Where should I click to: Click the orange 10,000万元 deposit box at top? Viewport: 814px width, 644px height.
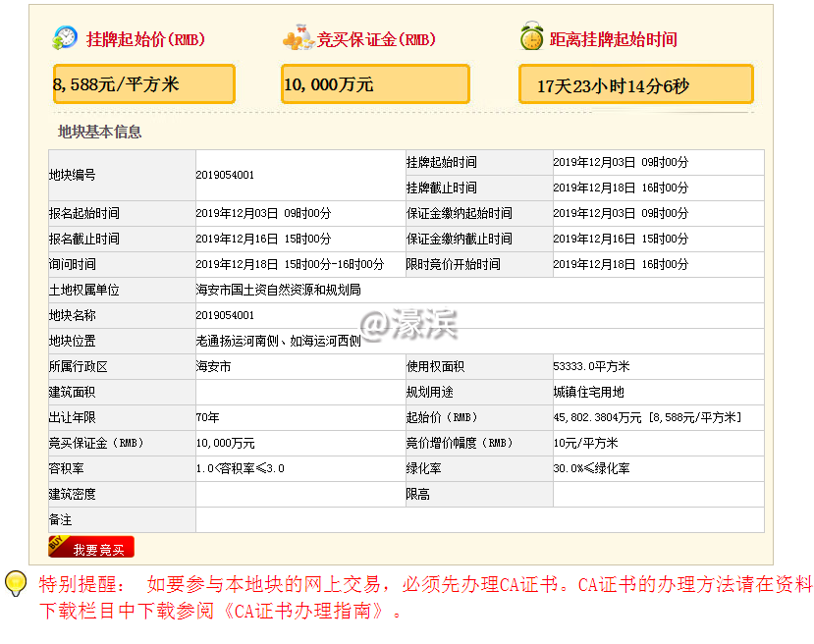[x=374, y=84]
